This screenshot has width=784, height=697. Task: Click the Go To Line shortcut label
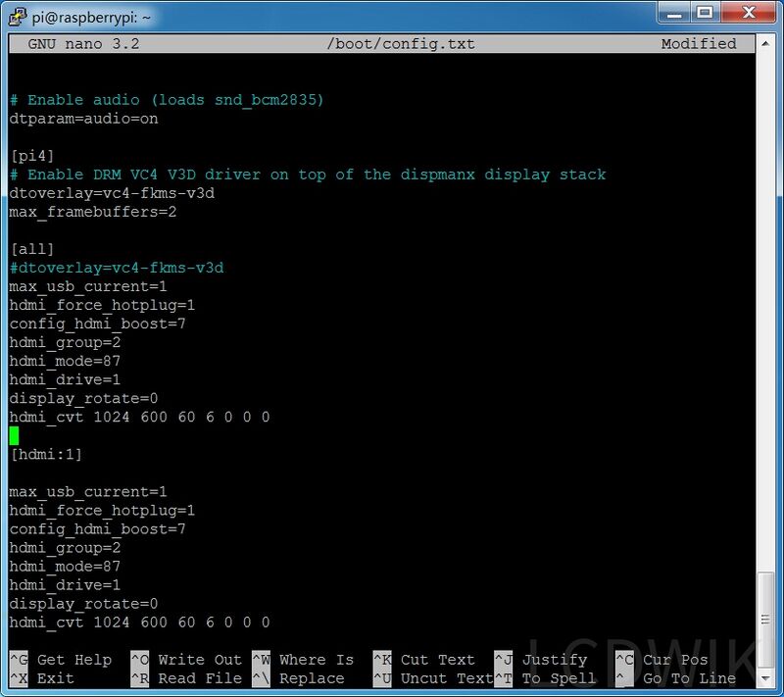[689, 678]
